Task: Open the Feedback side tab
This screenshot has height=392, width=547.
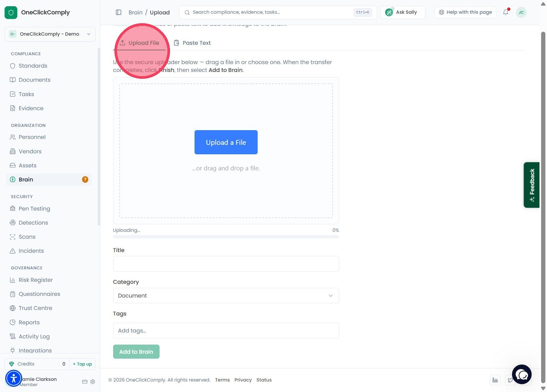Action: pyautogui.click(x=532, y=185)
